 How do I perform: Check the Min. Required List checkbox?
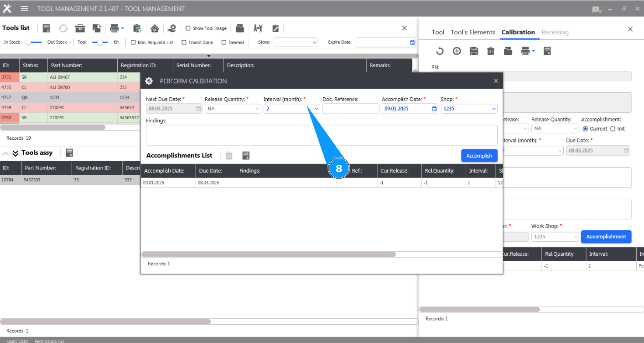click(133, 42)
